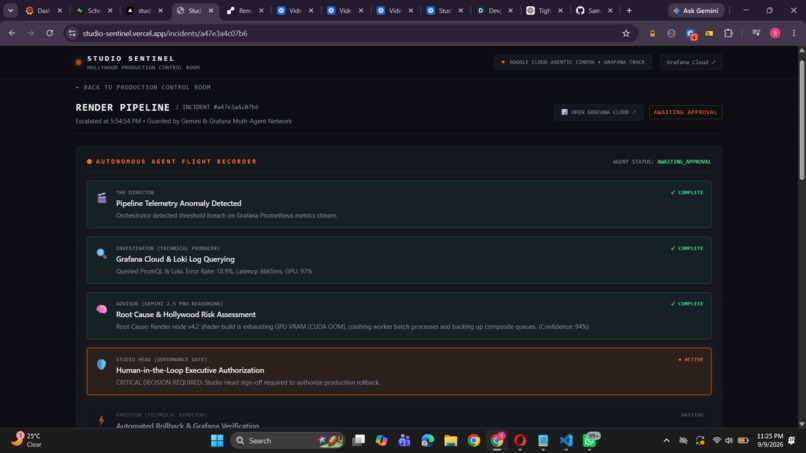Open Microsoft Teams from the taskbar
The image size is (806, 453).
(x=404, y=441)
